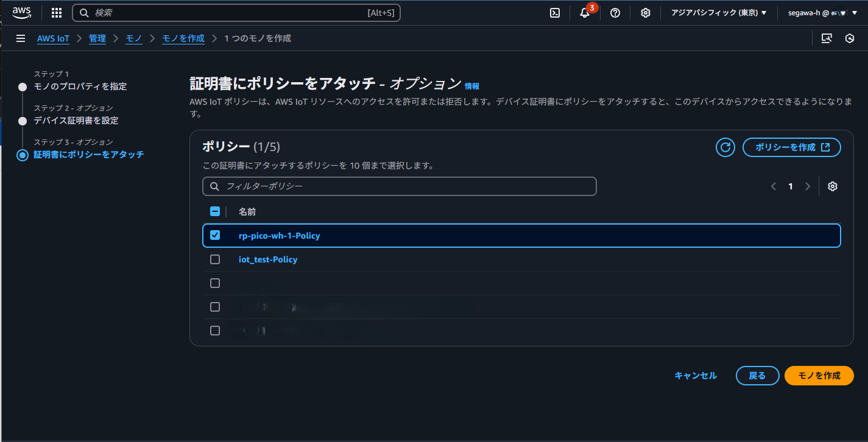
Task: Check the fifth policy row checkbox
Action: (x=215, y=331)
